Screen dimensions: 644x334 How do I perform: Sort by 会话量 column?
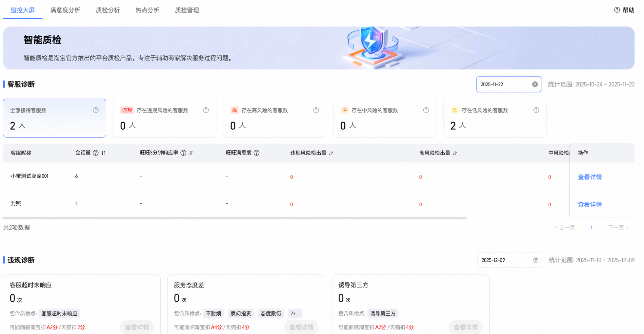tap(103, 153)
